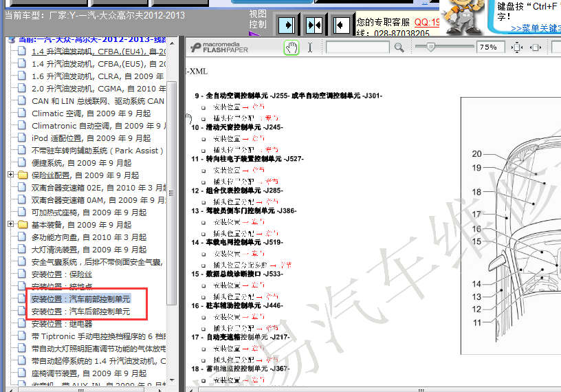Open 安装位置：保险丝 entry
This screenshot has width=561, height=392.
[62, 274]
